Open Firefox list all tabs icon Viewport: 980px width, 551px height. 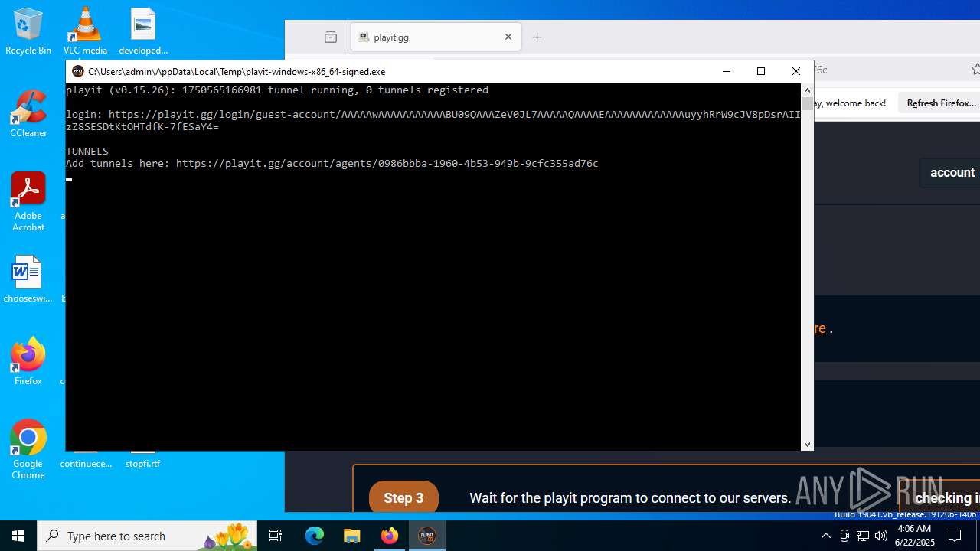331,37
